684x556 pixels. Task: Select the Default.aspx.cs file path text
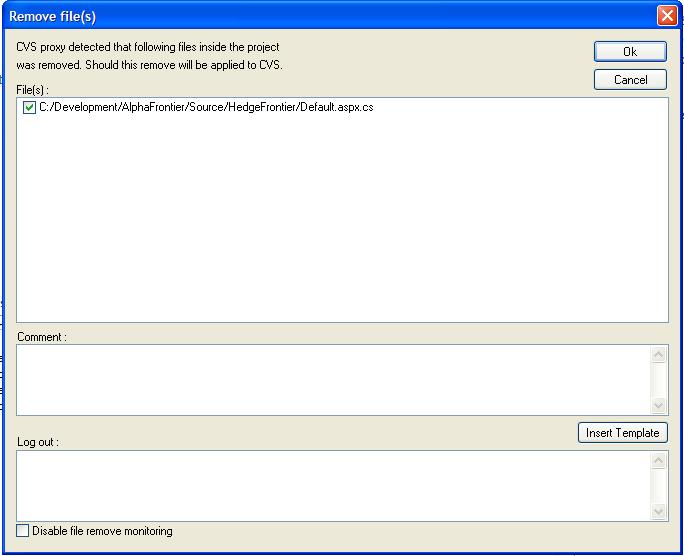pyautogui.click(x=205, y=107)
